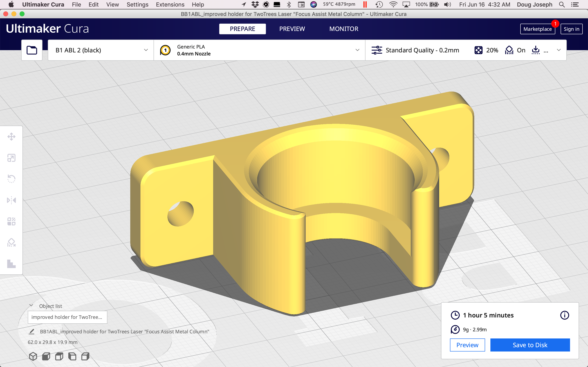Viewport: 588px width, 367px height.
Task: Expand the B1 ABL 2 printer dropdown
Action: click(101, 50)
